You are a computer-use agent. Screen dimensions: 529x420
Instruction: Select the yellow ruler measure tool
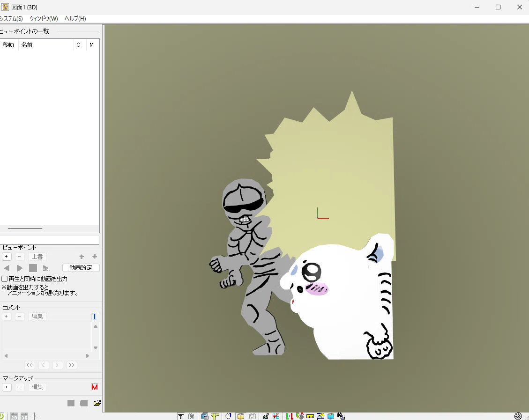310,417
